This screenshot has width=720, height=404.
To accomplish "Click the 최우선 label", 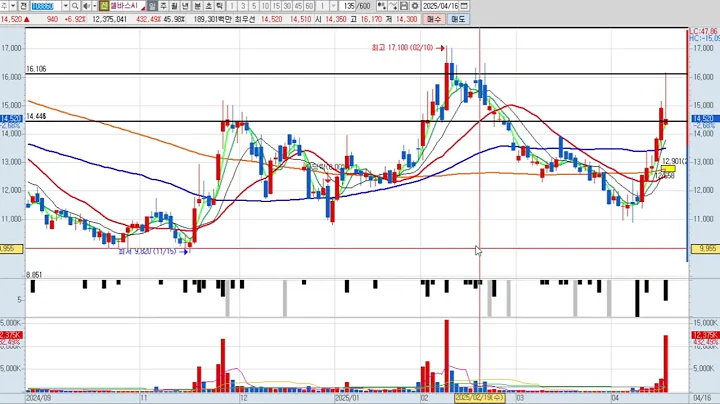I will pos(245,19).
